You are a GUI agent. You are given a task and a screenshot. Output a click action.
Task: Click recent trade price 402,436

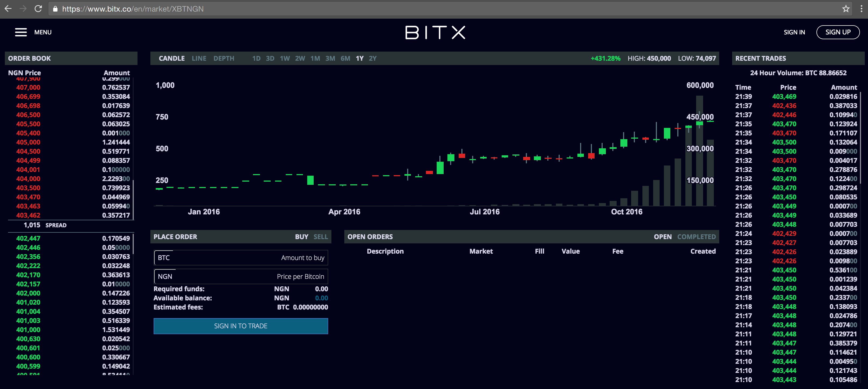tap(784, 106)
